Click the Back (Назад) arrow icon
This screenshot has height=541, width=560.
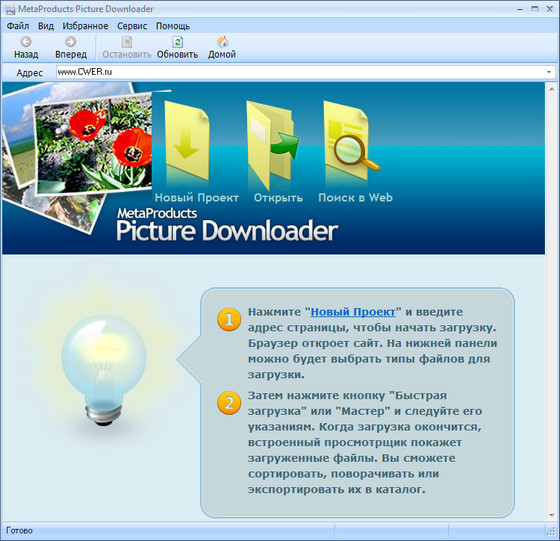click(x=26, y=42)
